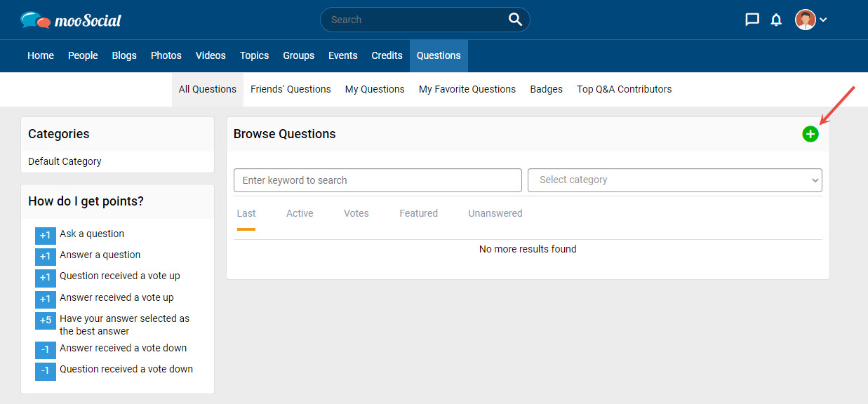Open the Topics menu item

tap(254, 55)
